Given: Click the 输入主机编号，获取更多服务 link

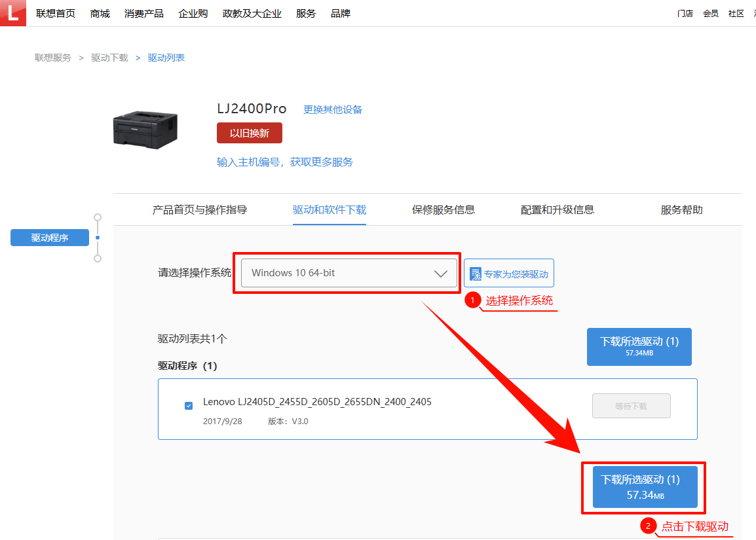Looking at the screenshot, I should click(284, 162).
